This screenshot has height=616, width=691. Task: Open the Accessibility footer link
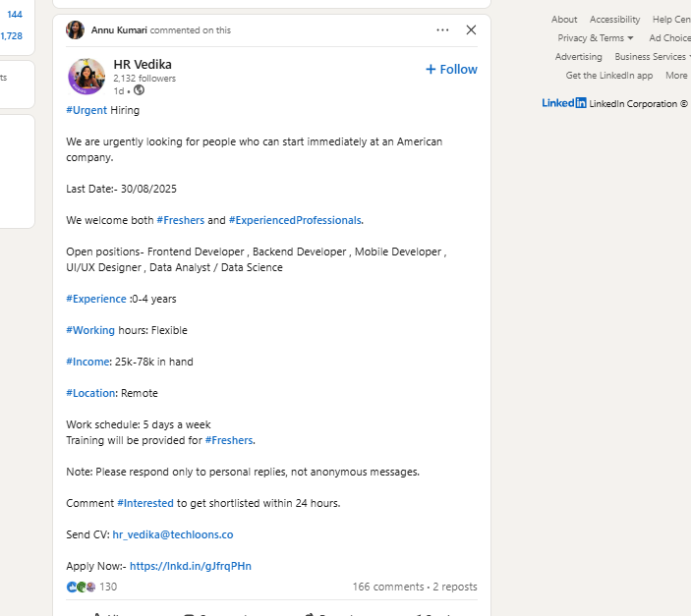click(x=614, y=20)
